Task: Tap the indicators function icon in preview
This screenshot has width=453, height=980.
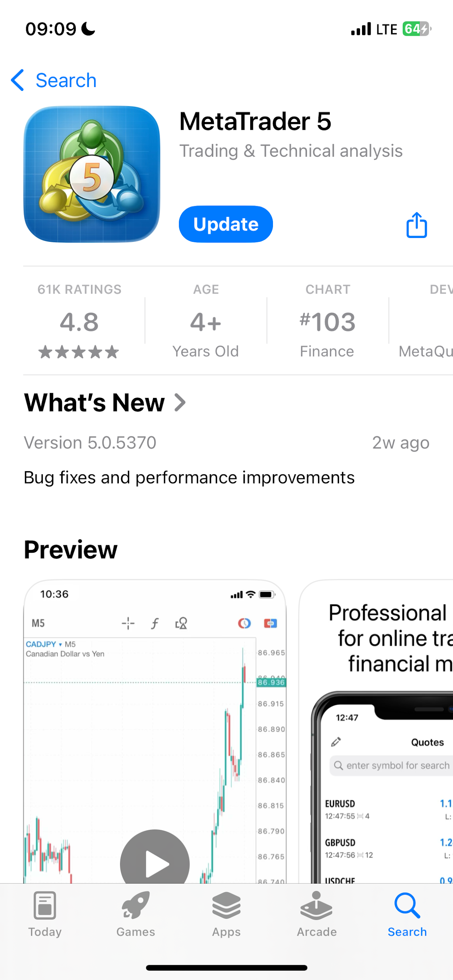Action: (155, 623)
